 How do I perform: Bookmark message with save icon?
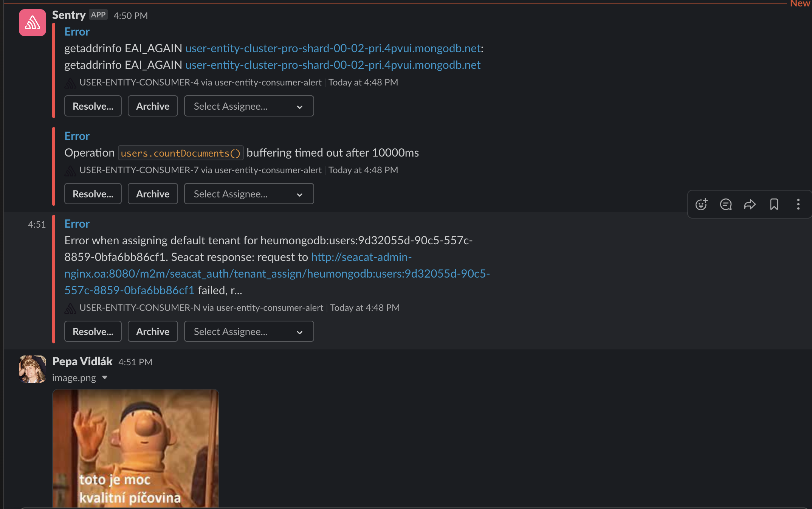tap(774, 204)
